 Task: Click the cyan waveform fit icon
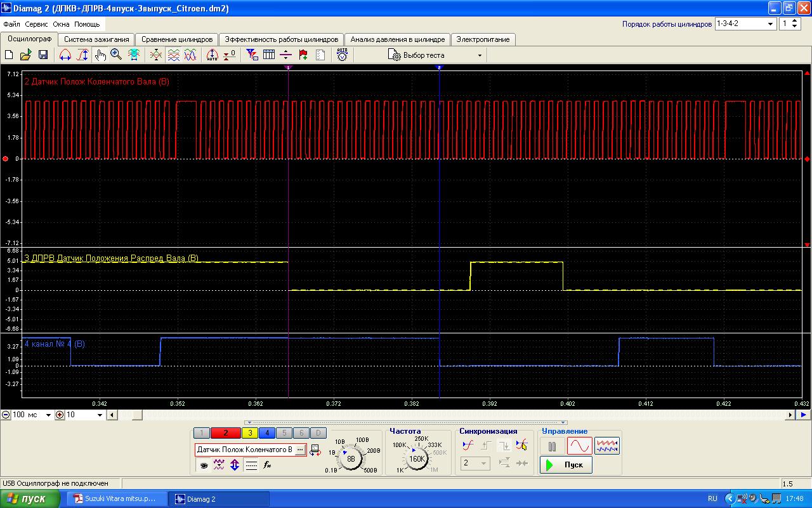[134, 55]
